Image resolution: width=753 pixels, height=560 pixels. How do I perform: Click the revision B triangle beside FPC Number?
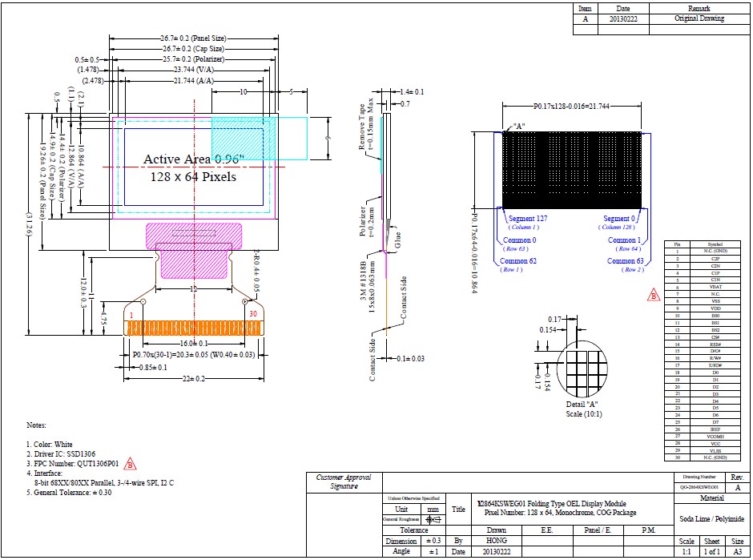(x=130, y=464)
